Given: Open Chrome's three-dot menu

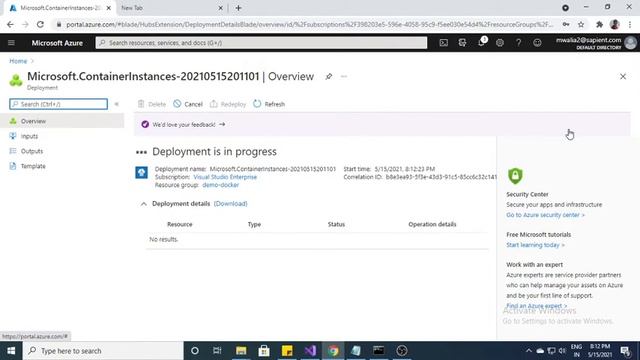Looking at the screenshot, I should click(630, 24).
